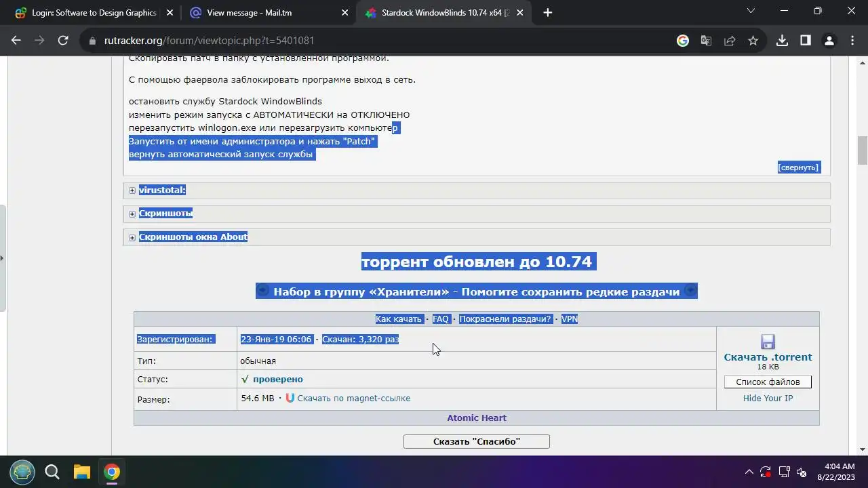Viewport: 868px width, 488px height.
Task: Open Набор в группу «Хранители» banner link
Action: click(477, 291)
